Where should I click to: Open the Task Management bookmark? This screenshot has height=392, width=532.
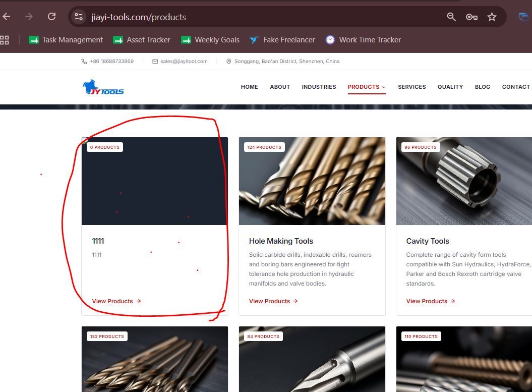(66, 40)
